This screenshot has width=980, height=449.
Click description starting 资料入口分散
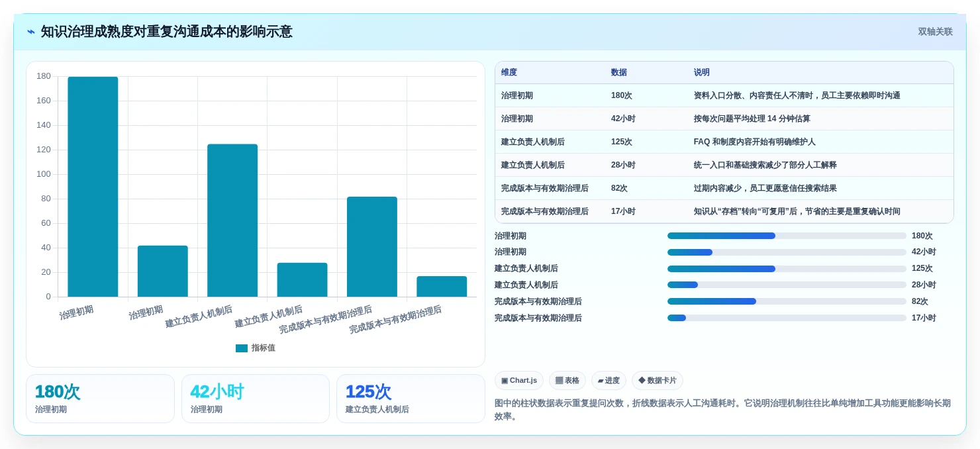coord(797,95)
